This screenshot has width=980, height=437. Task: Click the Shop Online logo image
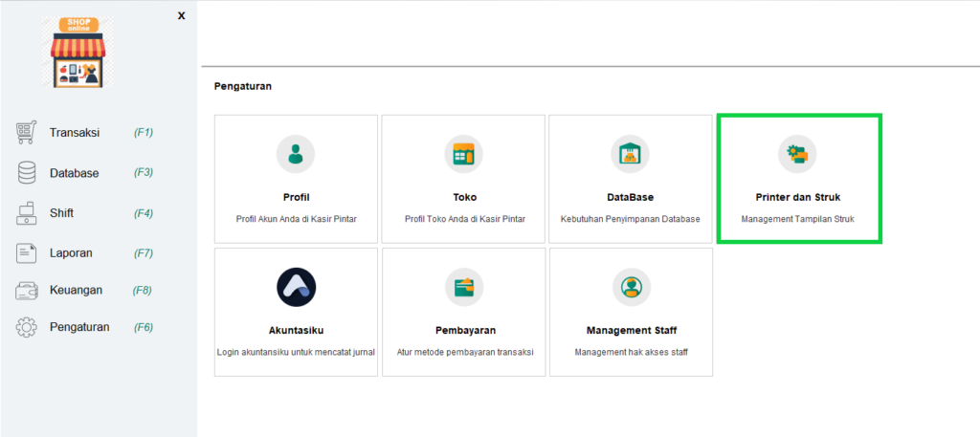click(x=80, y=54)
